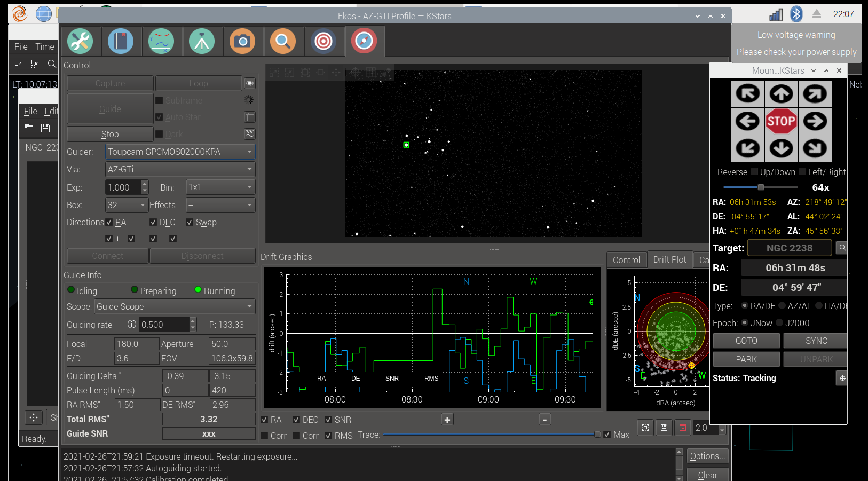Viewport: 868px width, 481px height.
Task: Open the Scope Guide Scope dropdown
Action: 175,306
